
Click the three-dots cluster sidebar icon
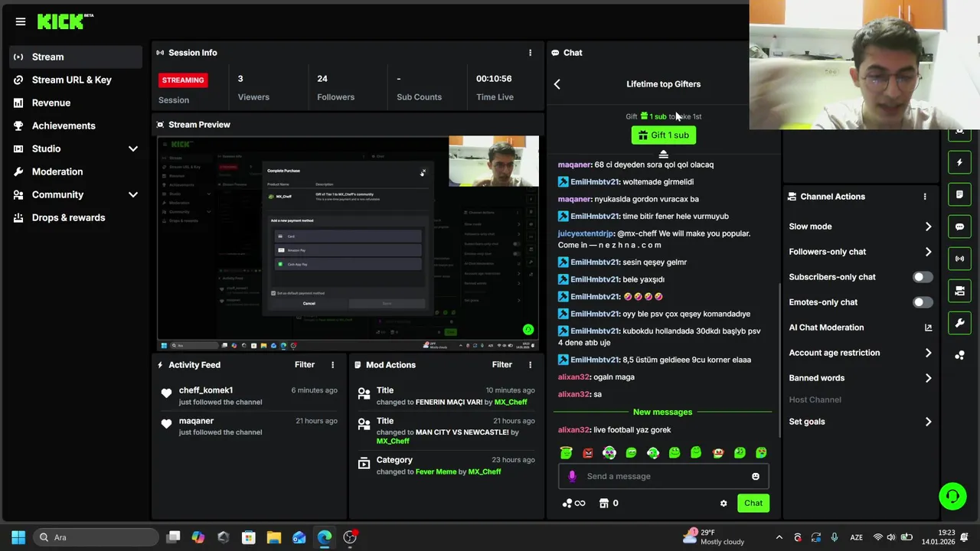959,355
